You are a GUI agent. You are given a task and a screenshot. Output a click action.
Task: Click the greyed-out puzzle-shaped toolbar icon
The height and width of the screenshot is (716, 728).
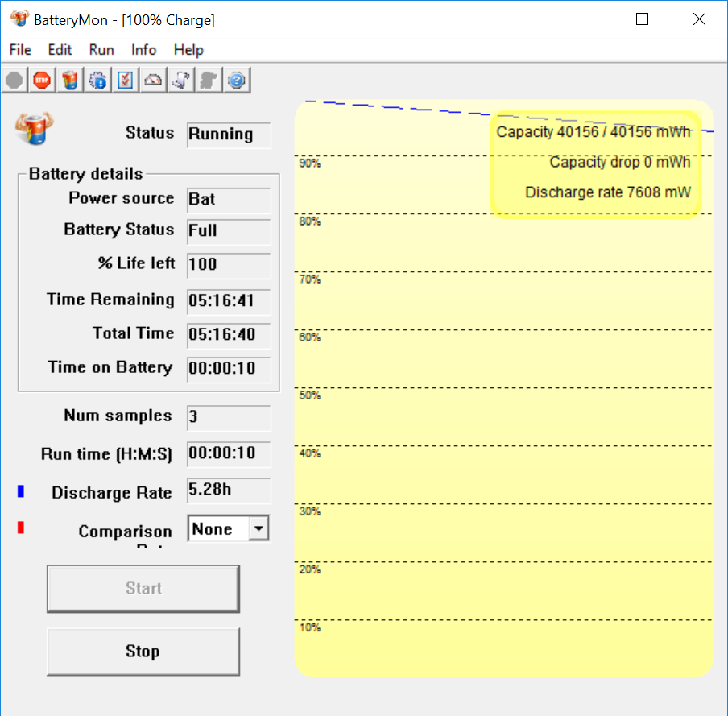click(x=209, y=81)
